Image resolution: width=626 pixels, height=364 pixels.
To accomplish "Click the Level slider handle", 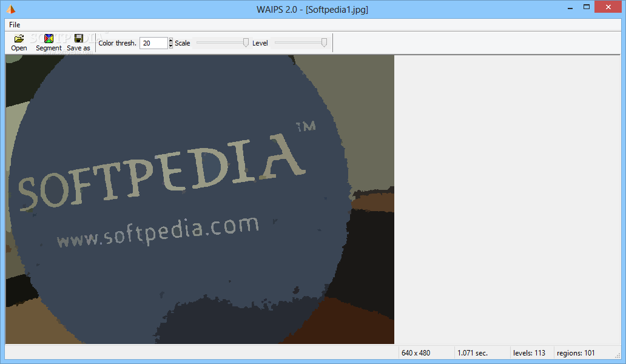I will tap(324, 42).
